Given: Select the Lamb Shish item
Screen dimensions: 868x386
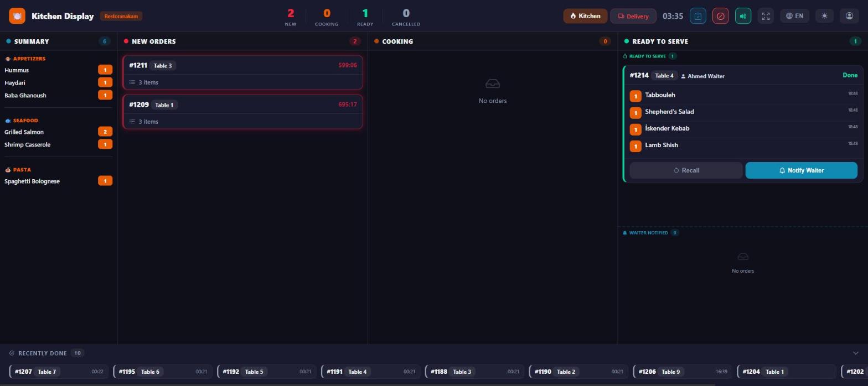Looking at the screenshot, I should point(743,145).
